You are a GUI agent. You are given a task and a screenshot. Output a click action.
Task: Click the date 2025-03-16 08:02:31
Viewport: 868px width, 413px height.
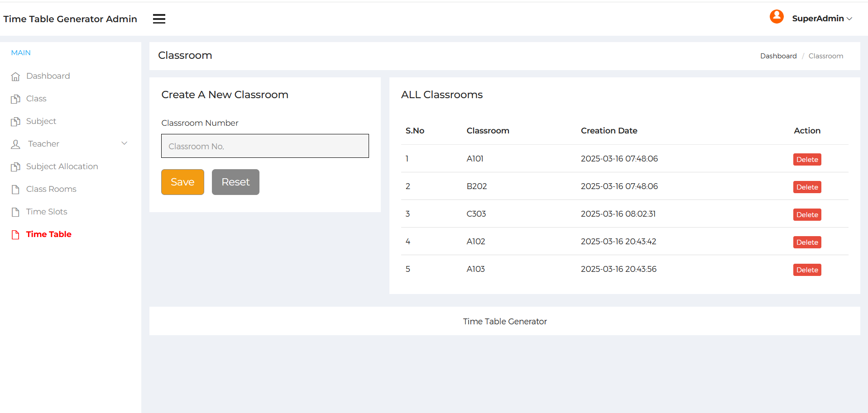618,214
